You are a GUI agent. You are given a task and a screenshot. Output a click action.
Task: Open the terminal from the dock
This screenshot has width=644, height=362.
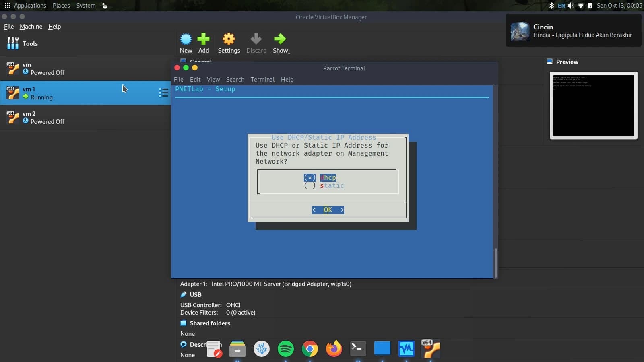pyautogui.click(x=358, y=349)
